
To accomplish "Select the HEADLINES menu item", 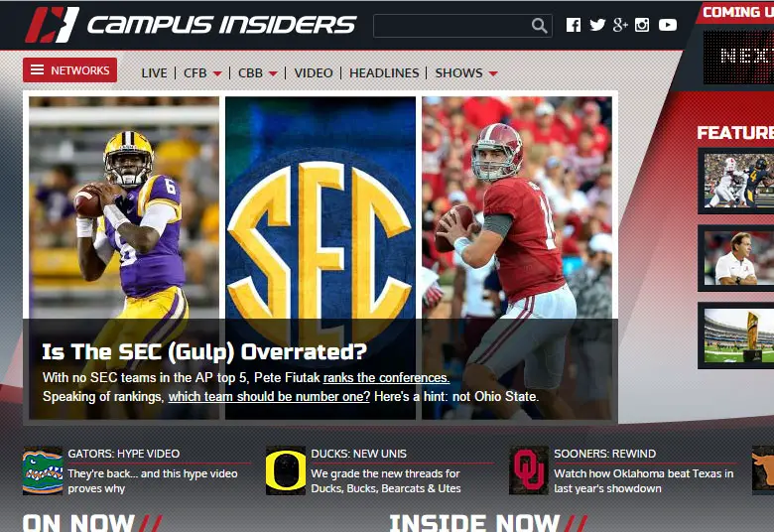I will pyautogui.click(x=384, y=73).
